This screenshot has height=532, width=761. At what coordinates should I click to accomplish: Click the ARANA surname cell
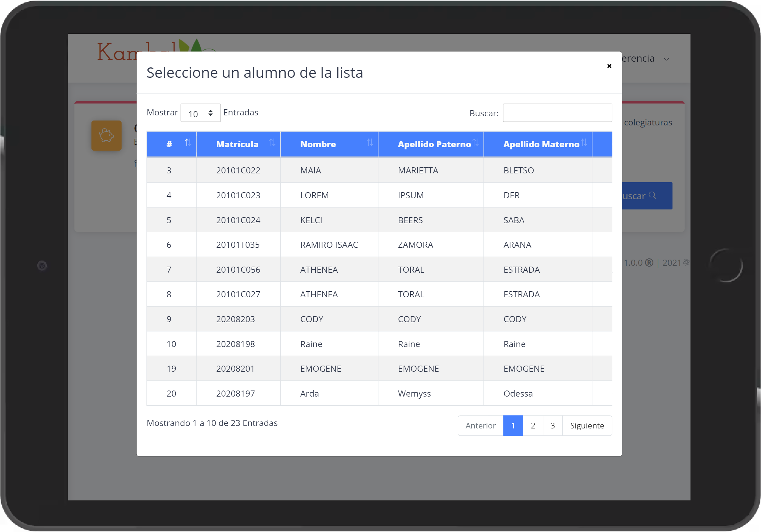pyautogui.click(x=538, y=244)
